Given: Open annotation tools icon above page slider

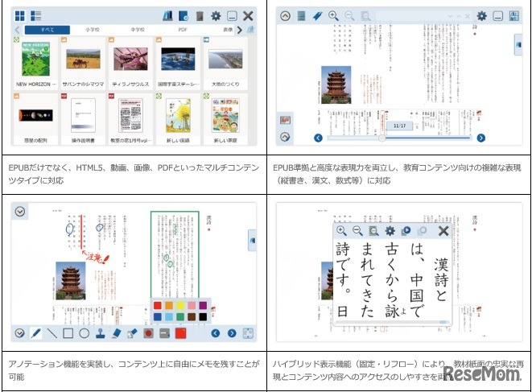Looking at the screenshot, I should pos(285,120).
